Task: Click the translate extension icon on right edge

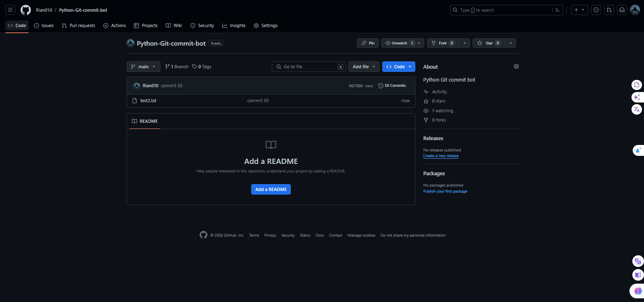Action: [637, 109]
